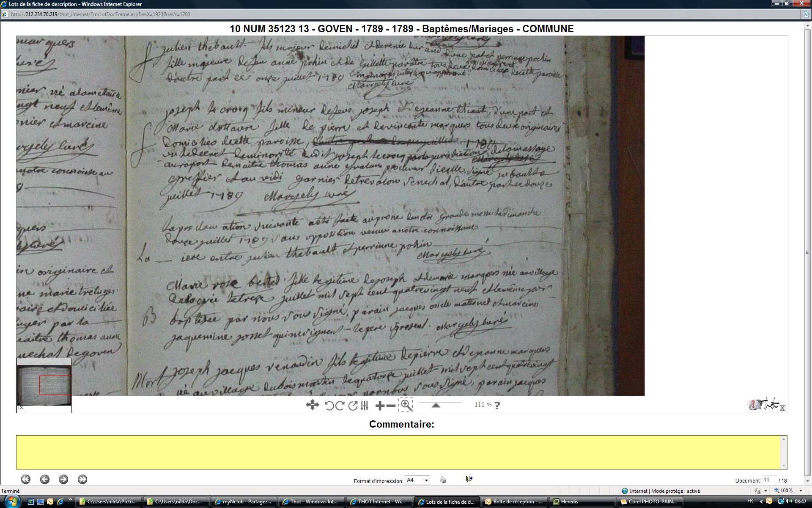The height and width of the screenshot is (508, 812).
Task: Open the print format A4 dropdown
Action: tap(417, 480)
